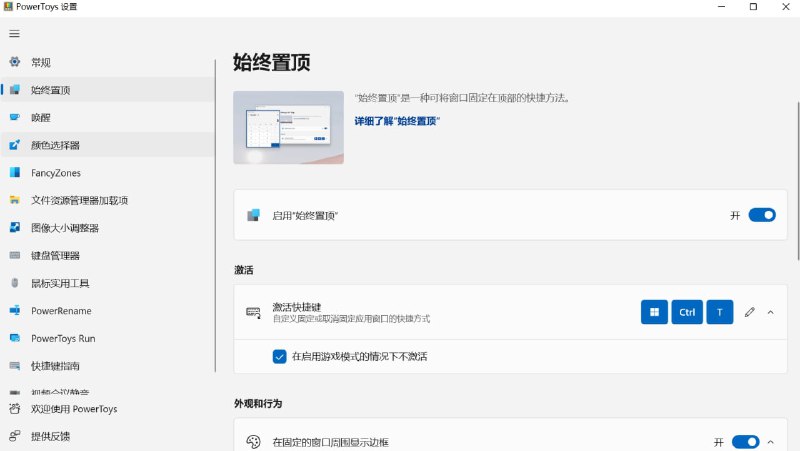Click the PowerToys Run sidebar icon

[x=15, y=338]
